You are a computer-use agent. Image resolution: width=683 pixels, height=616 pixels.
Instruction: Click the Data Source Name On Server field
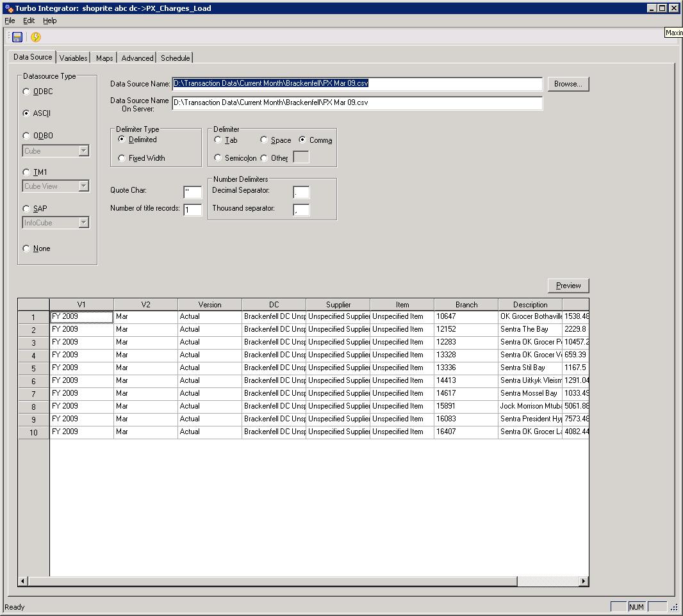click(357, 102)
